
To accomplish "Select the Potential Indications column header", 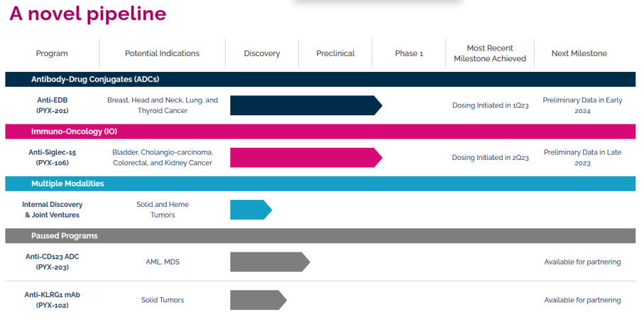I will coord(162,53).
